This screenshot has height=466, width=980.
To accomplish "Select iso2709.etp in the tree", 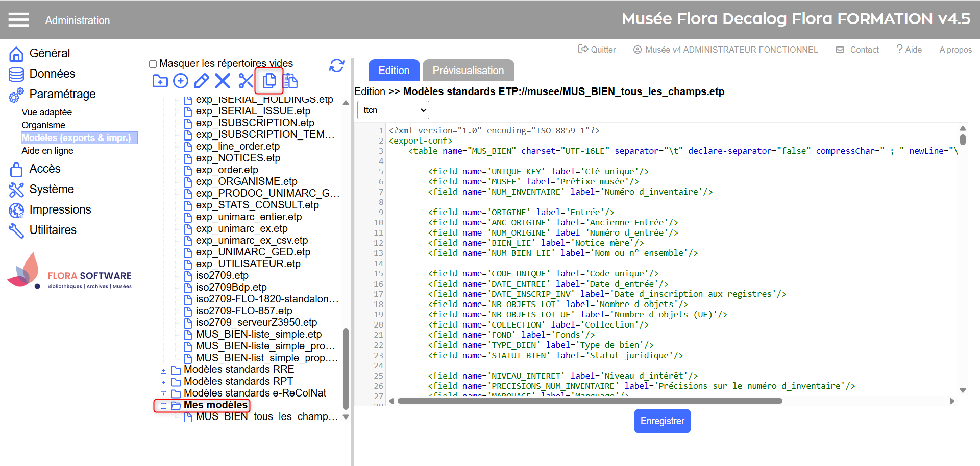I will tap(222, 275).
